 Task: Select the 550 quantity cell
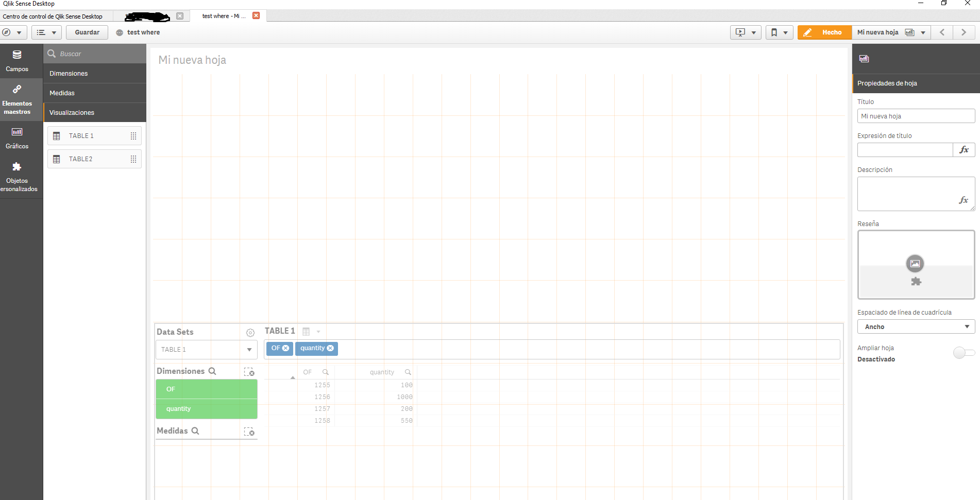click(x=407, y=421)
